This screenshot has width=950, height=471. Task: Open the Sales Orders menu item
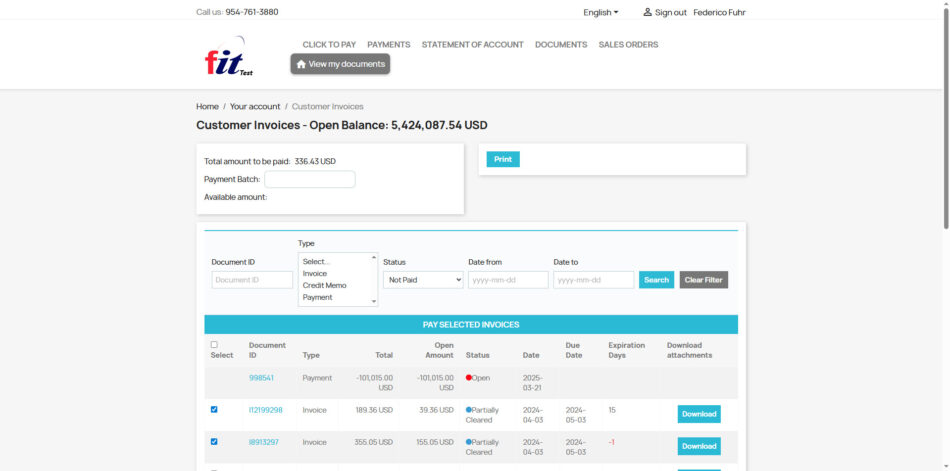point(628,44)
